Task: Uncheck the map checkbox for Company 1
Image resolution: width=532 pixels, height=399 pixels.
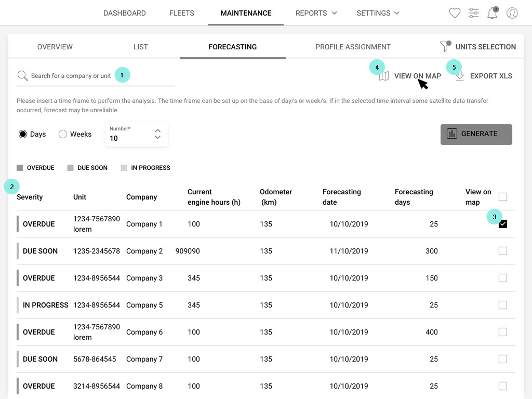Action: 503,224
